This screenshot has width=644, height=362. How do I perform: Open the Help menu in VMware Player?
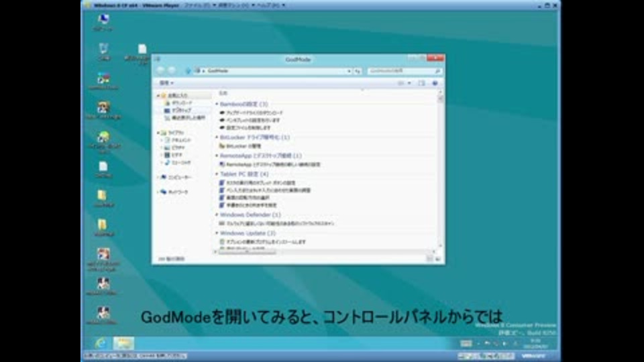click(270, 5)
